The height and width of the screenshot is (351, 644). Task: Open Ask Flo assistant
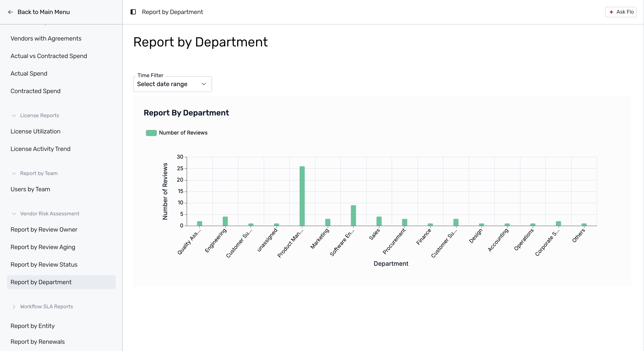point(621,12)
